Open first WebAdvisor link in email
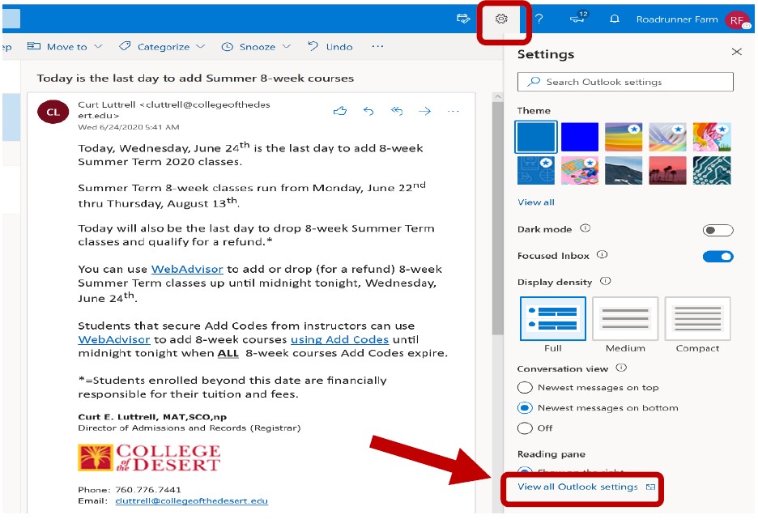Image resolution: width=758 pixels, height=532 pixels. click(x=187, y=269)
